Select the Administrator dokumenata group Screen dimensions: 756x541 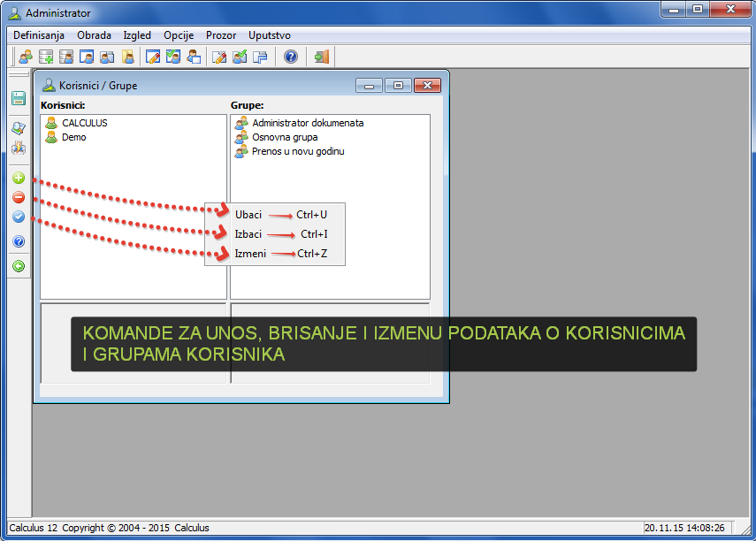pos(307,123)
